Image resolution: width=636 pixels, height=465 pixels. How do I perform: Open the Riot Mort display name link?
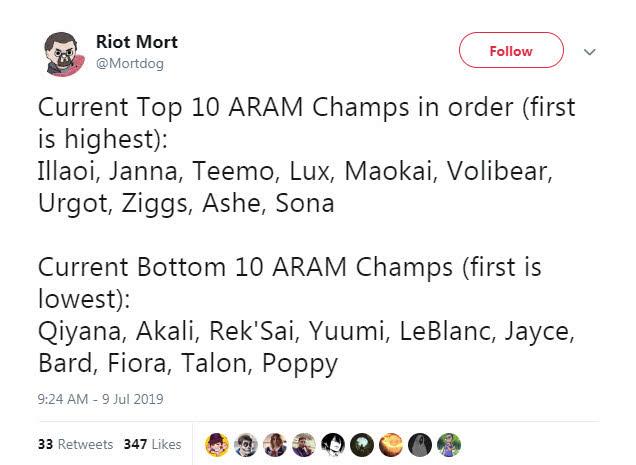coord(137,42)
